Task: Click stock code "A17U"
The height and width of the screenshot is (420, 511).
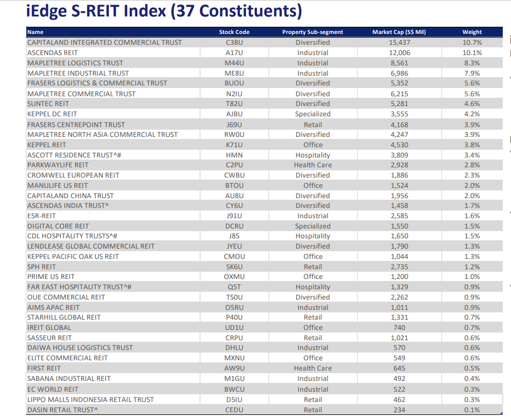Action: click(x=234, y=53)
